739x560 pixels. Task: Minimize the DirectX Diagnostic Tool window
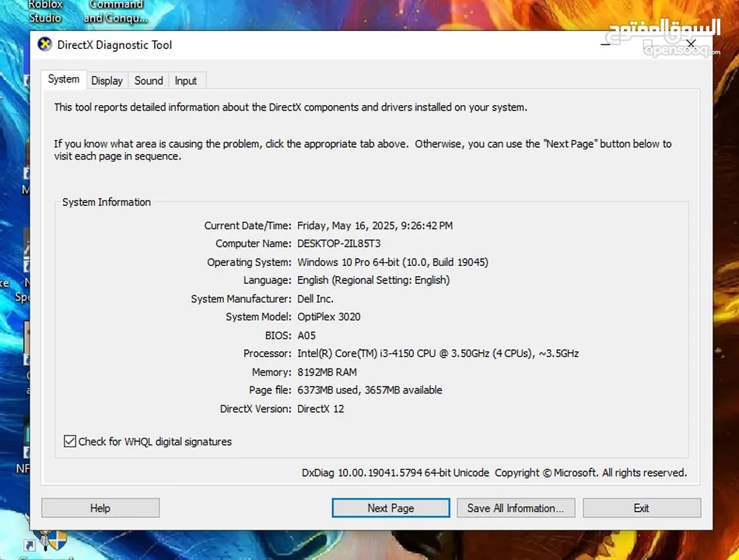coord(606,45)
